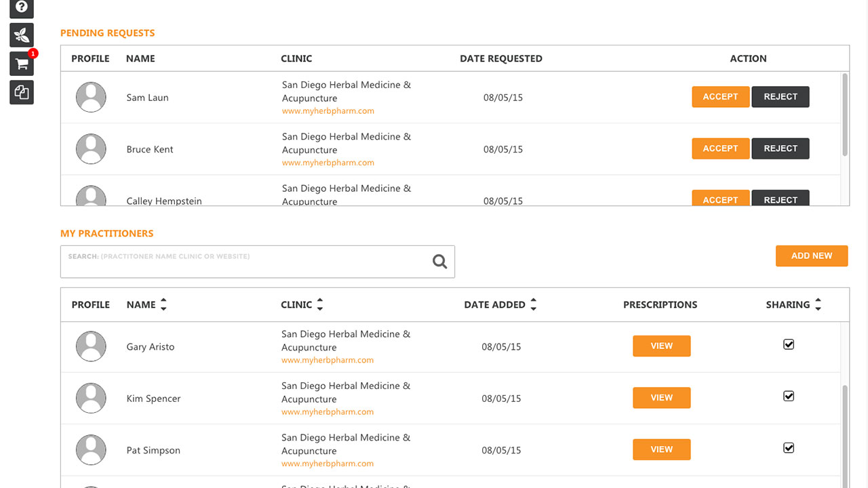Screen dimensions: 868x488
Task: View Kim Spencer's prescriptions
Action: 662,398
